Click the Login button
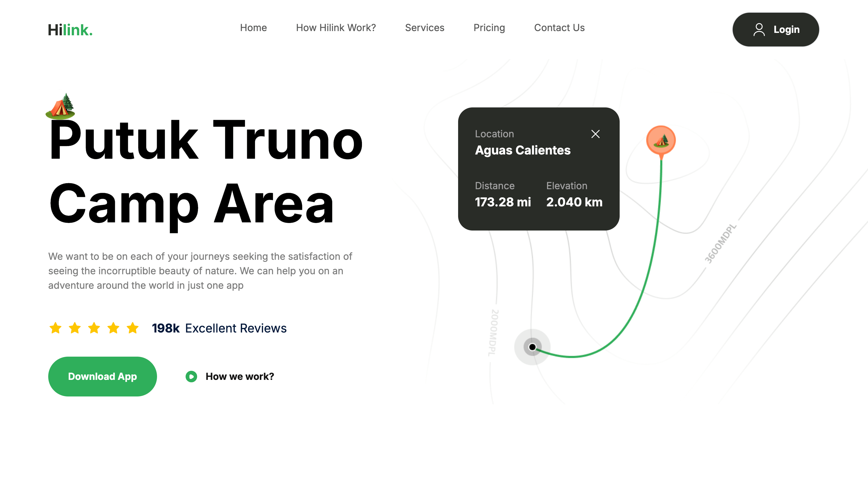The image size is (868, 490). tap(776, 30)
